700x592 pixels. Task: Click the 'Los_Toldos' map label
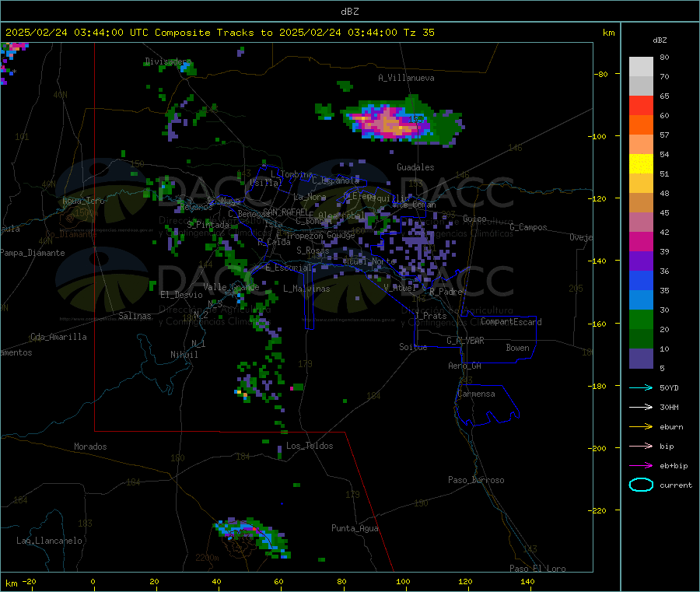pos(310,446)
